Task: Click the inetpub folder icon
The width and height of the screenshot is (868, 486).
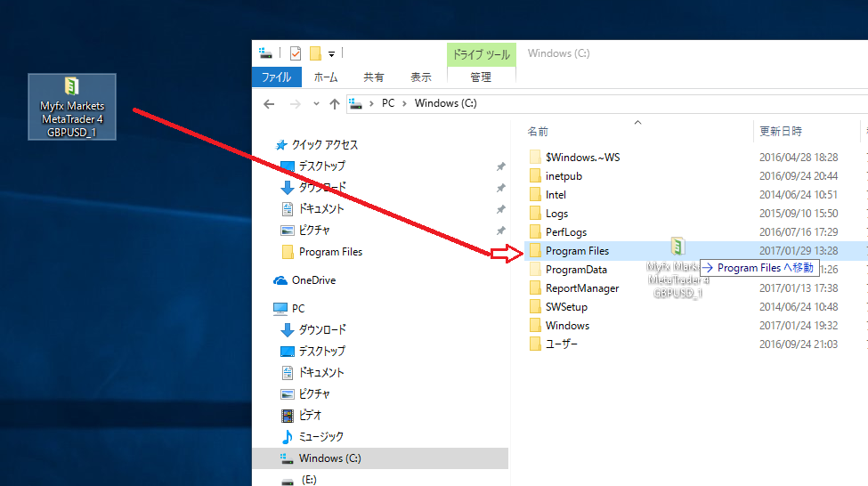Action: 535,176
